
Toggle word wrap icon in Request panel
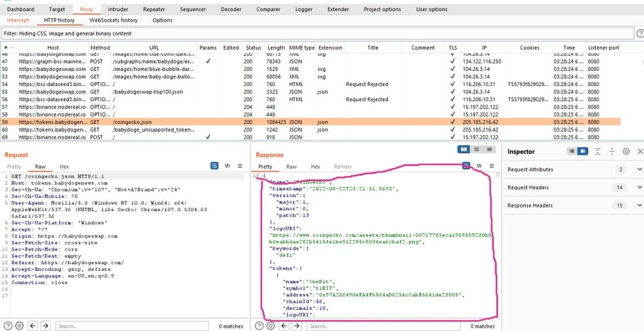215,166
